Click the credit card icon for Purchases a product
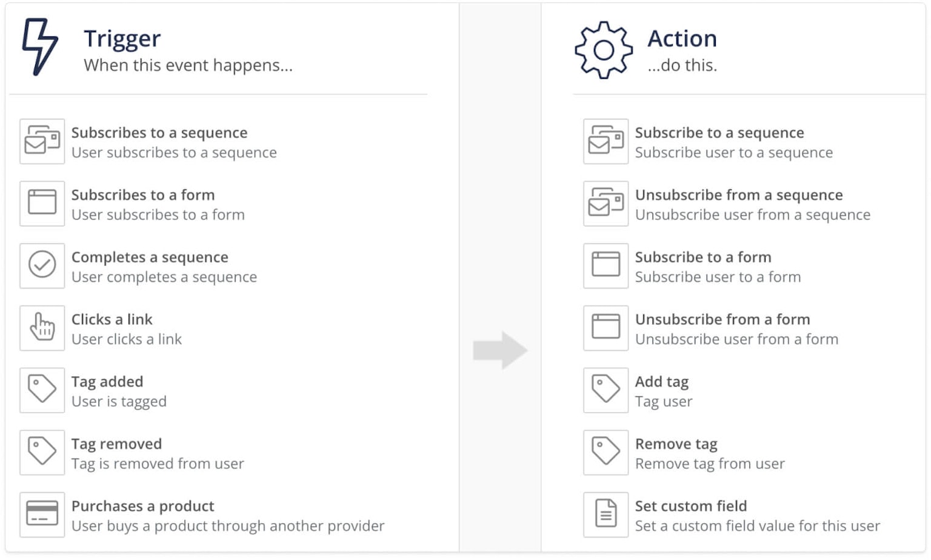The height and width of the screenshot is (560, 931). [42, 515]
